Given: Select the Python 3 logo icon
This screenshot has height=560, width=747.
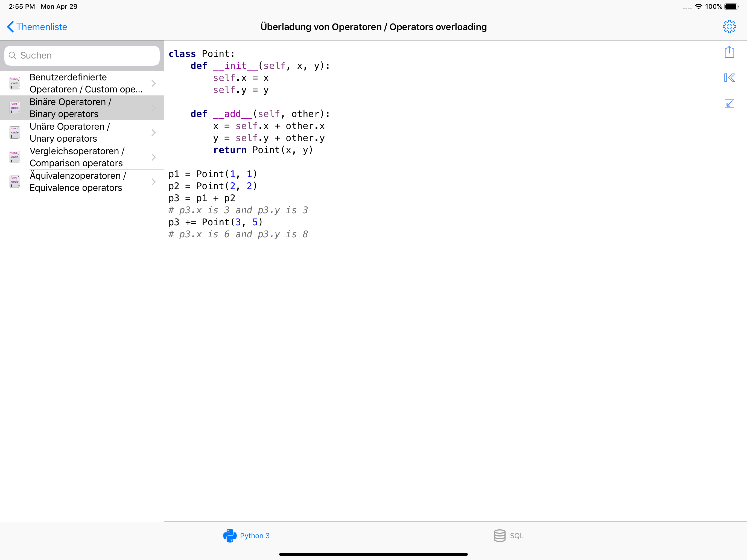Looking at the screenshot, I should pyautogui.click(x=230, y=535).
